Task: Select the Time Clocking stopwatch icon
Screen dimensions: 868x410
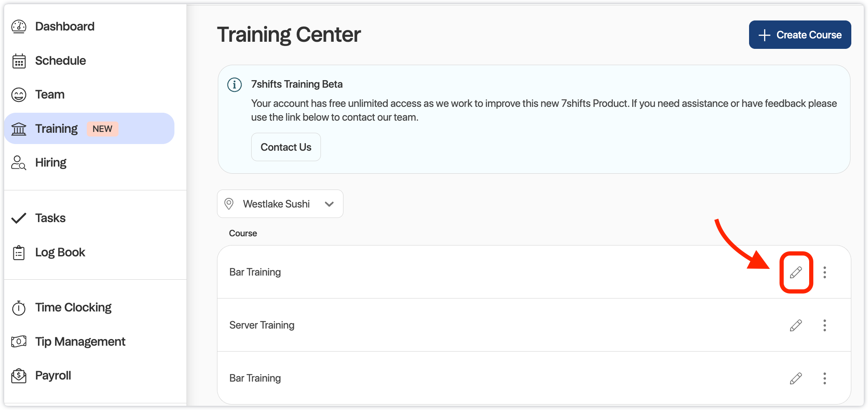Action: (x=19, y=308)
